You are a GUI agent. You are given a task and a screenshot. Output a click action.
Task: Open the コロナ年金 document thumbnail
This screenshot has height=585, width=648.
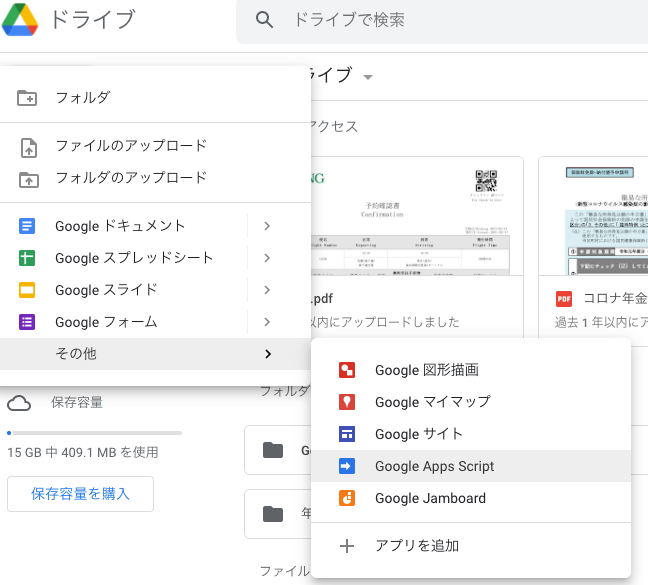point(593,216)
